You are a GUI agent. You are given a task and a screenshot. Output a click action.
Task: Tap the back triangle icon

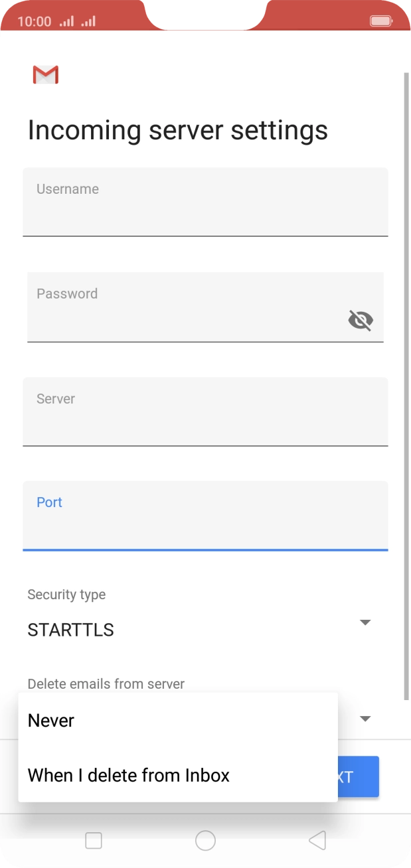317,840
